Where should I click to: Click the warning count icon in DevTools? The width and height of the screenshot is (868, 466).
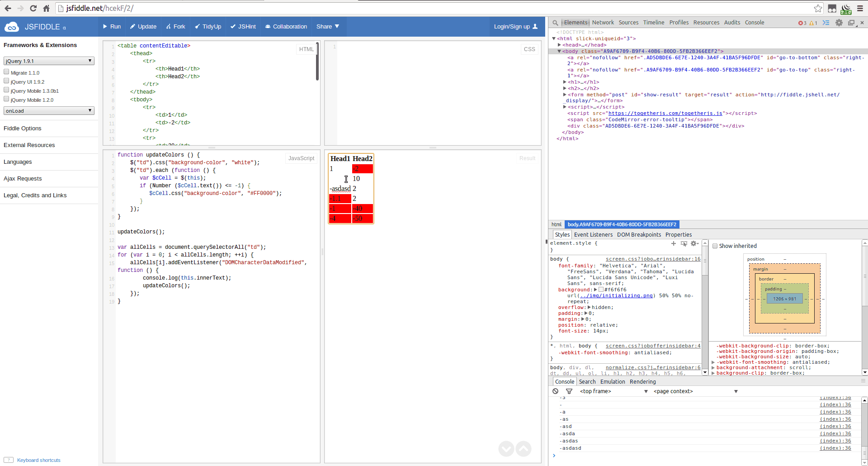point(812,23)
